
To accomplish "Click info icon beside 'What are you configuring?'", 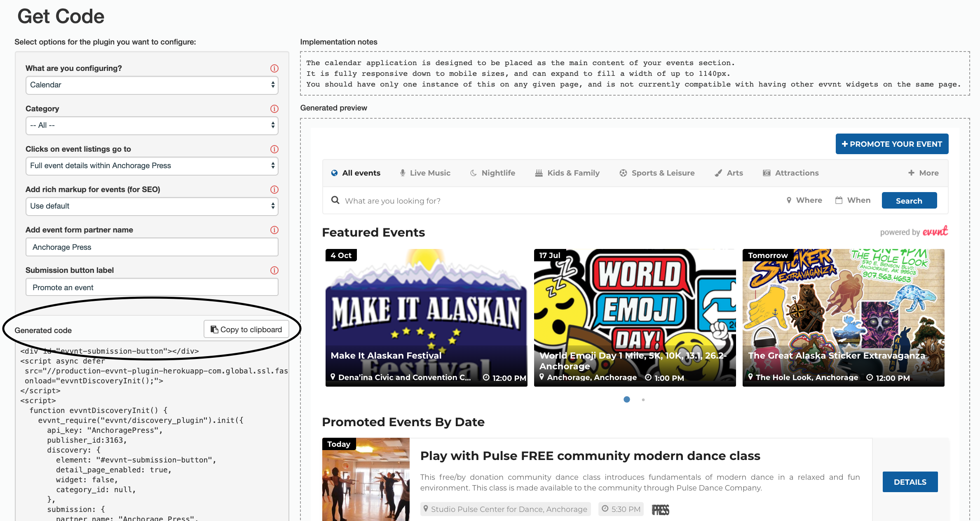I will pos(274,68).
